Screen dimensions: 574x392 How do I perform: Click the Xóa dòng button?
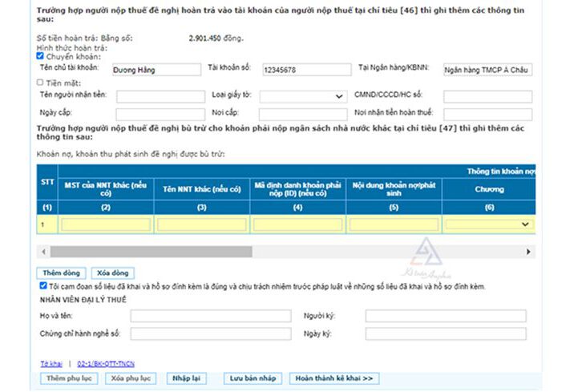click(112, 273)
